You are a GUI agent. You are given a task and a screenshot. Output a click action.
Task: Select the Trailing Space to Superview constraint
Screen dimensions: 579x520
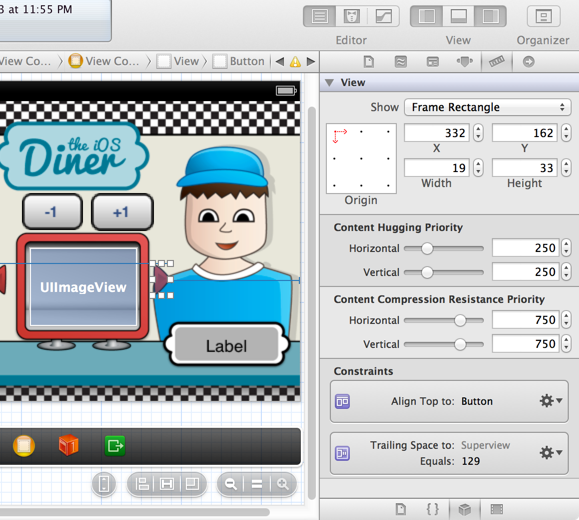[x=449, y=454]
